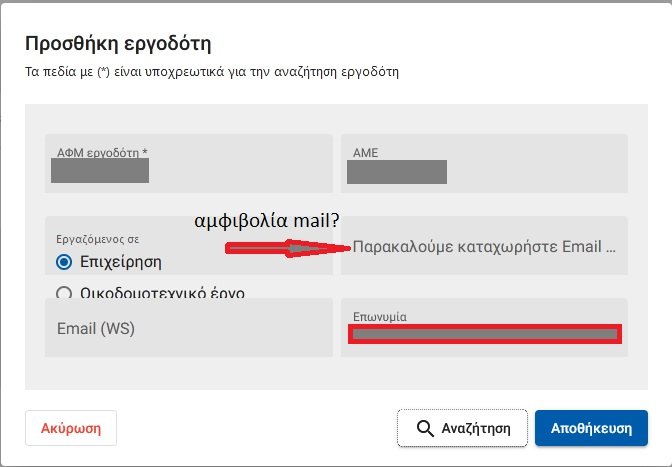Screen dimensions: 672x467
Task: Click the gray redacted value under ΑΜΕ
Action: 396,171
